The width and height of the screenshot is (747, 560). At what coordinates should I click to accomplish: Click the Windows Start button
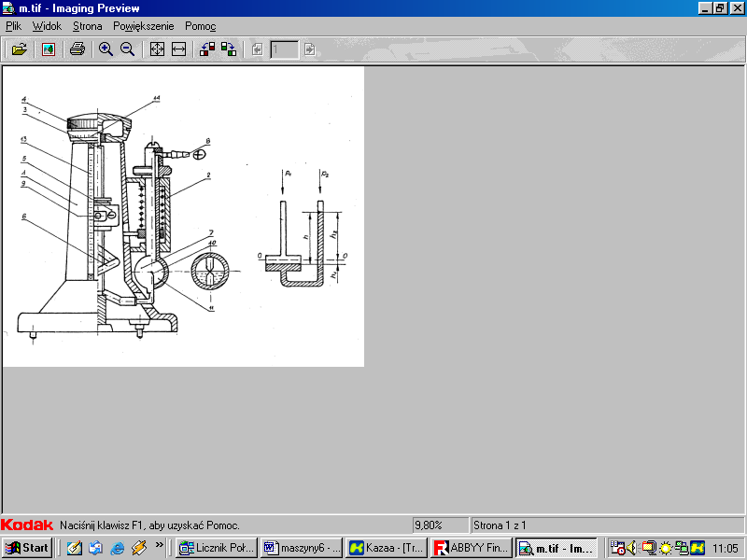(x=27, y=548)
